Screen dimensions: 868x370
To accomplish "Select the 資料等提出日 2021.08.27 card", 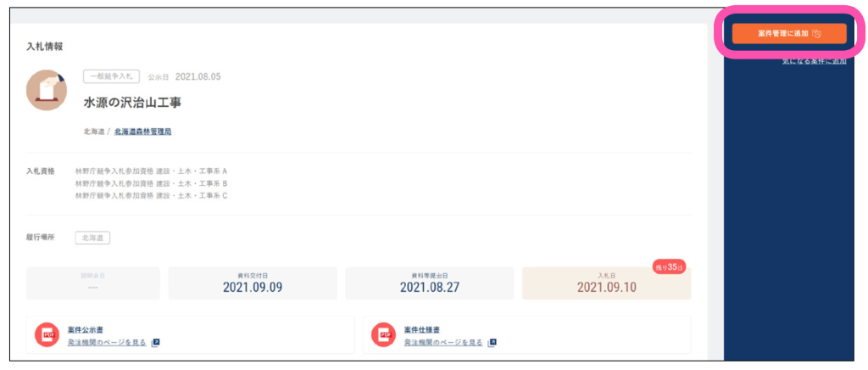I will (x=430, y=283).
